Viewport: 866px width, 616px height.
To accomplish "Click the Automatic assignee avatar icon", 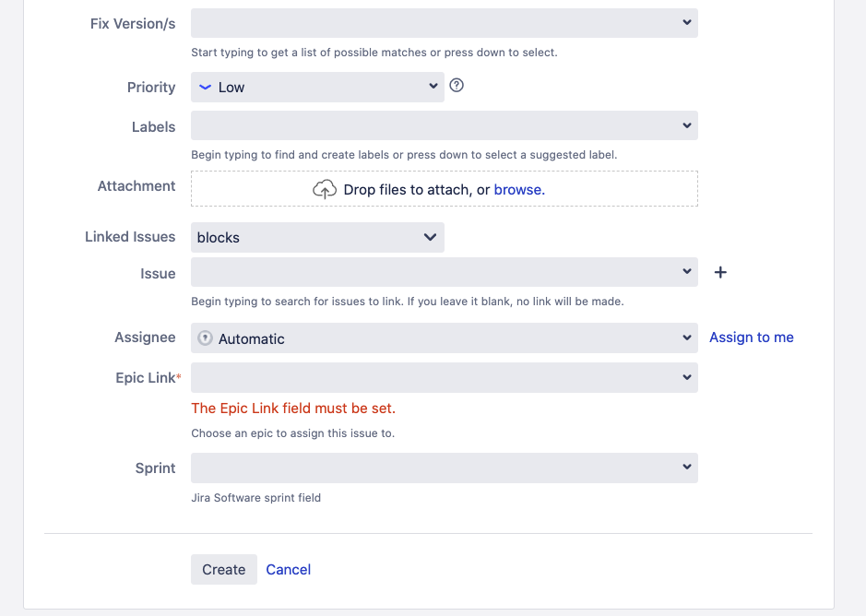I will (x=206, y=338).
